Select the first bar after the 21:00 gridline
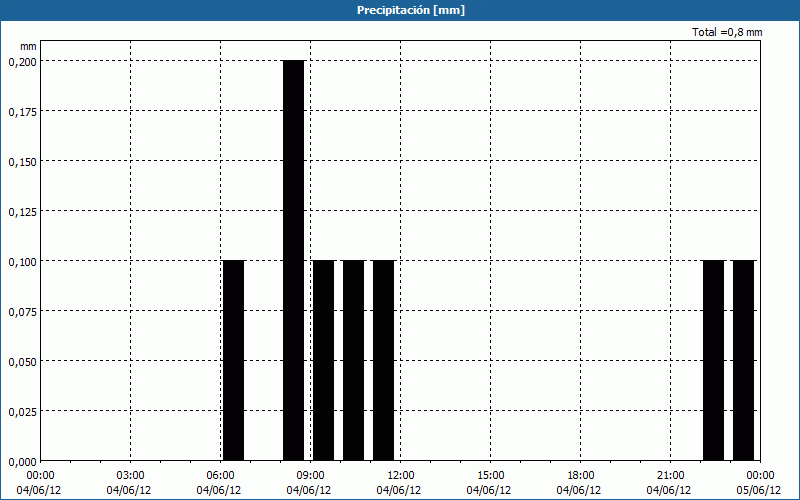Screen dimensions: 800x500 point(713,360)
